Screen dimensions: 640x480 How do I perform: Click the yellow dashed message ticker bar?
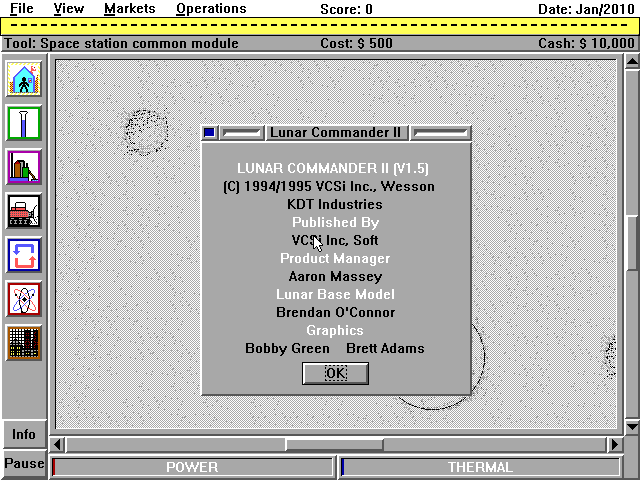click(320, 26)
